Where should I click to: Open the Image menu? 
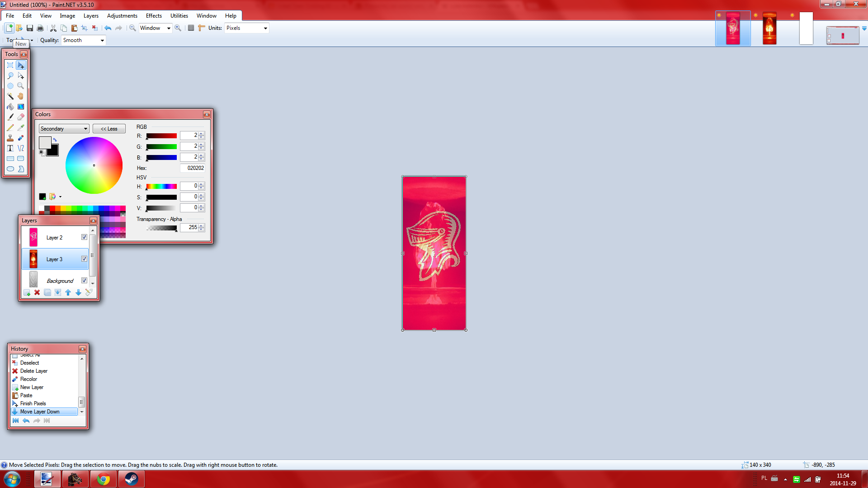(x=67, y=16)
